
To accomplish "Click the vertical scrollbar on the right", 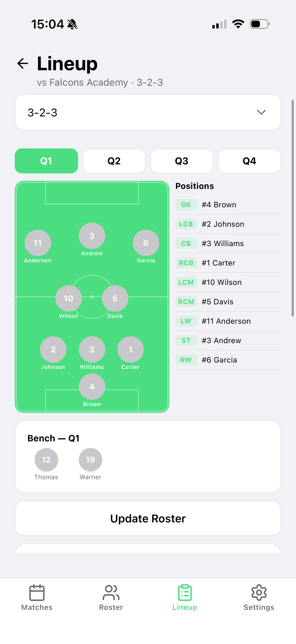I will pos(293,208).
